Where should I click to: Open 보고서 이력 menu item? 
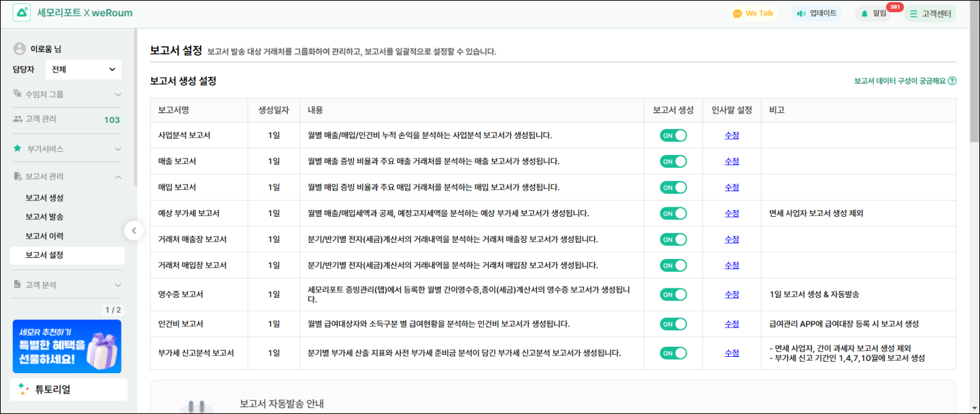pyautogui.click(x=44, y=236)
